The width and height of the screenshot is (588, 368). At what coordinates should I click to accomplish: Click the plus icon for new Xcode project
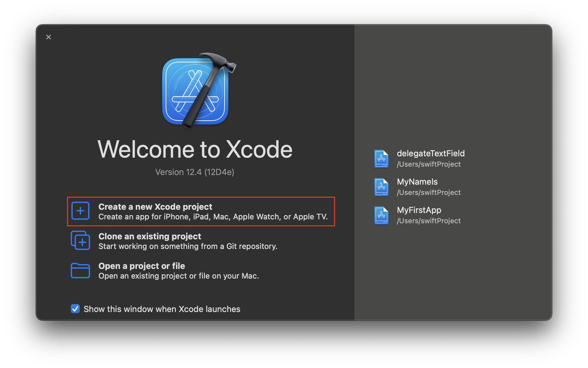tap(80, 211)
